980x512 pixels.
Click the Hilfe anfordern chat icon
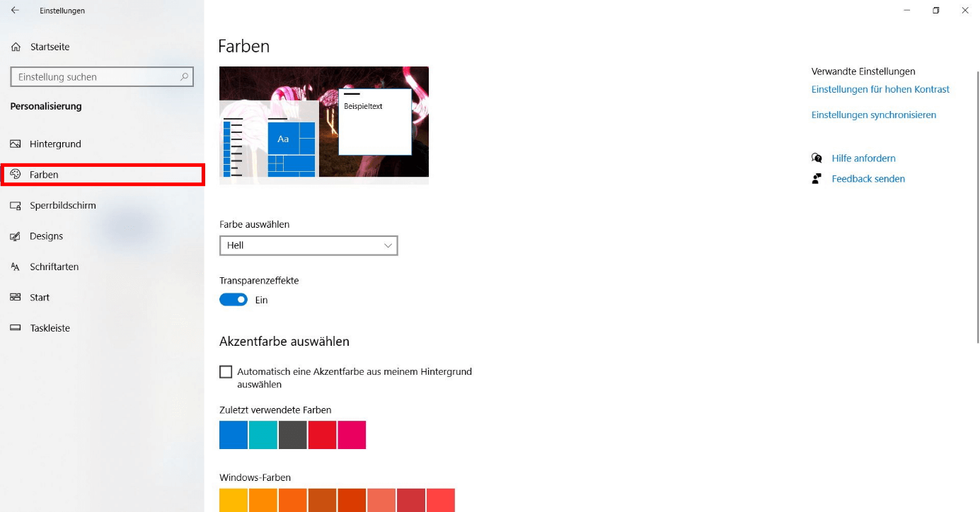(x=817, y=158)
